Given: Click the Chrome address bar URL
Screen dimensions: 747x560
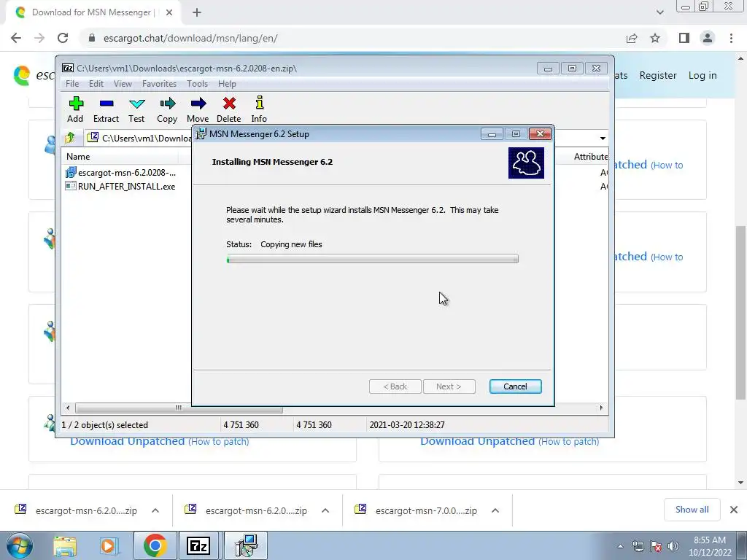Looking at the screenshot, I should click(x=190, y=38).
